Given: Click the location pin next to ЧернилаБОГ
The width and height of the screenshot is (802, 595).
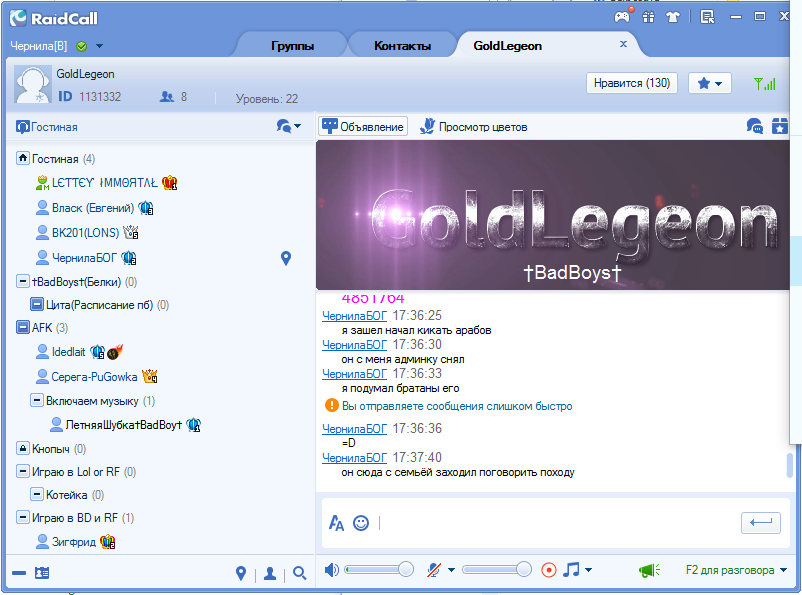Looking at the screenshot, I should 286,258.
